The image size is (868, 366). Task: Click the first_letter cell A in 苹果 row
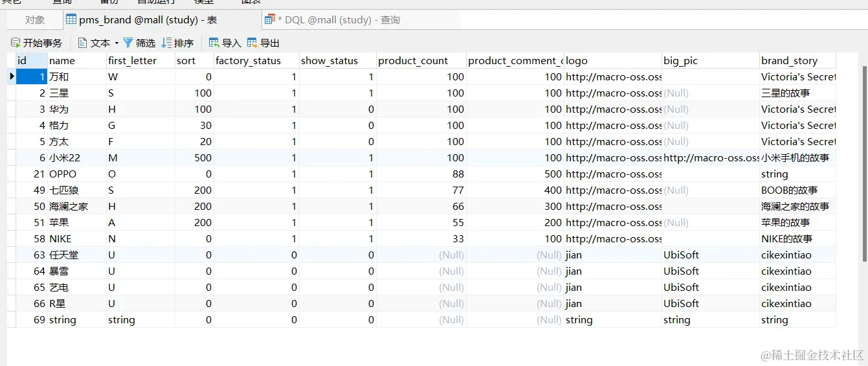pyautogui.click(x=140, y=222)
